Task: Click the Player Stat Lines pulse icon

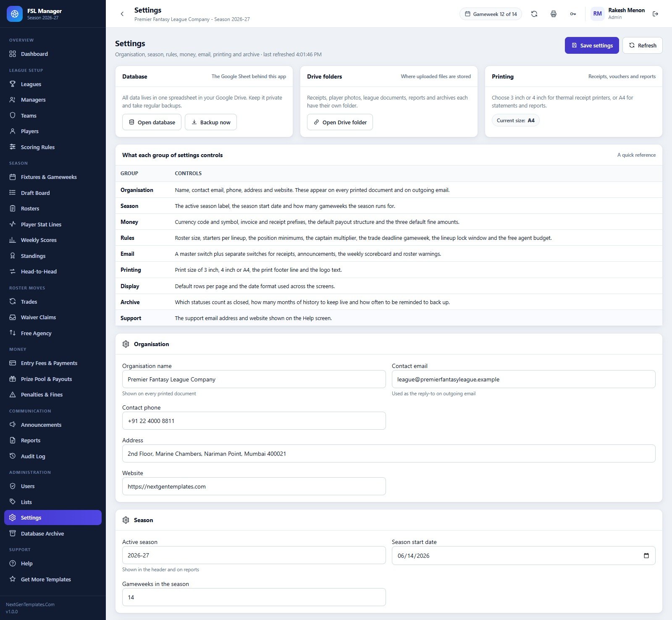Action: point(13,224)
